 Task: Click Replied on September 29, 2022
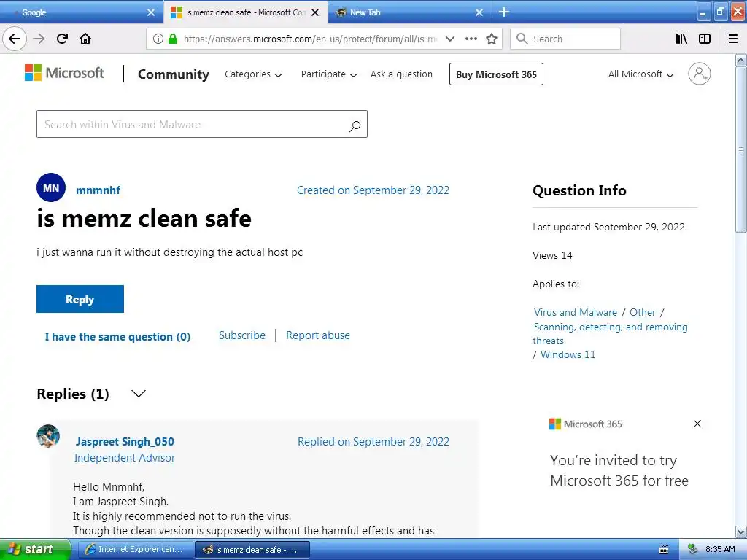point(373,441)
